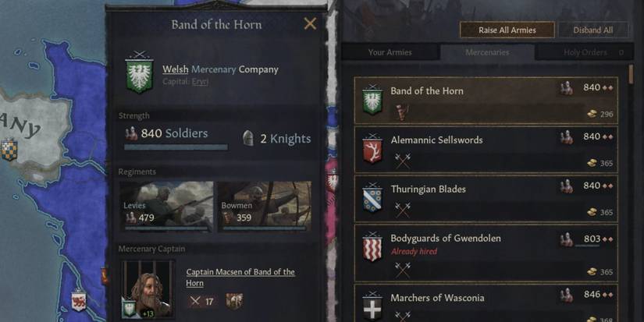Select the Levies regiment thumbnail
Image resolution: width=644 pixels, height=322 pixels.
click(x=165, y=206)
